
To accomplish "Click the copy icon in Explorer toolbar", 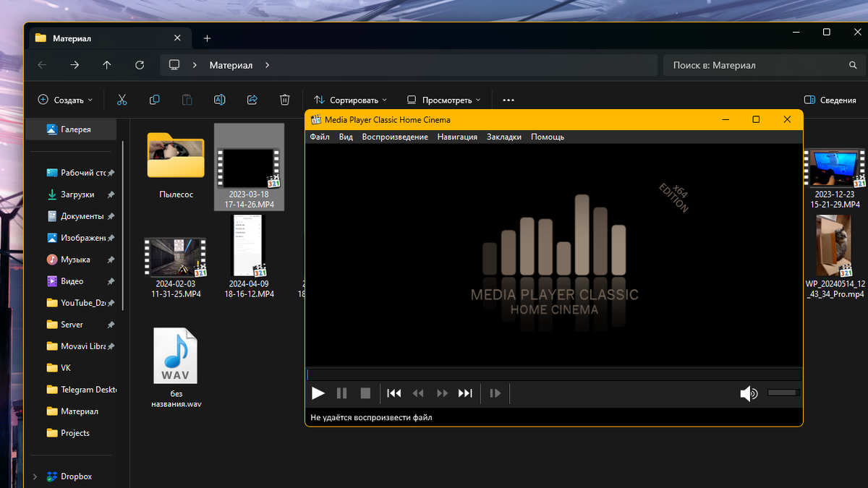I will (x=154, y=100).
